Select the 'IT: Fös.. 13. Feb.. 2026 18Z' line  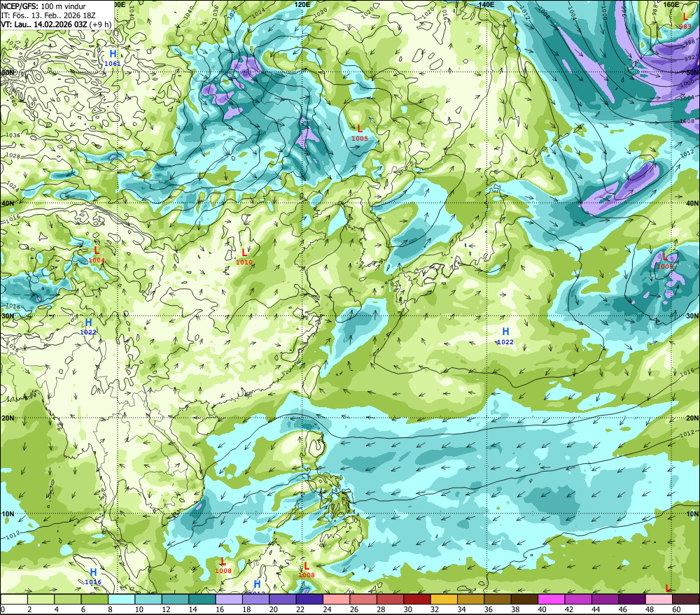point(48,15)
